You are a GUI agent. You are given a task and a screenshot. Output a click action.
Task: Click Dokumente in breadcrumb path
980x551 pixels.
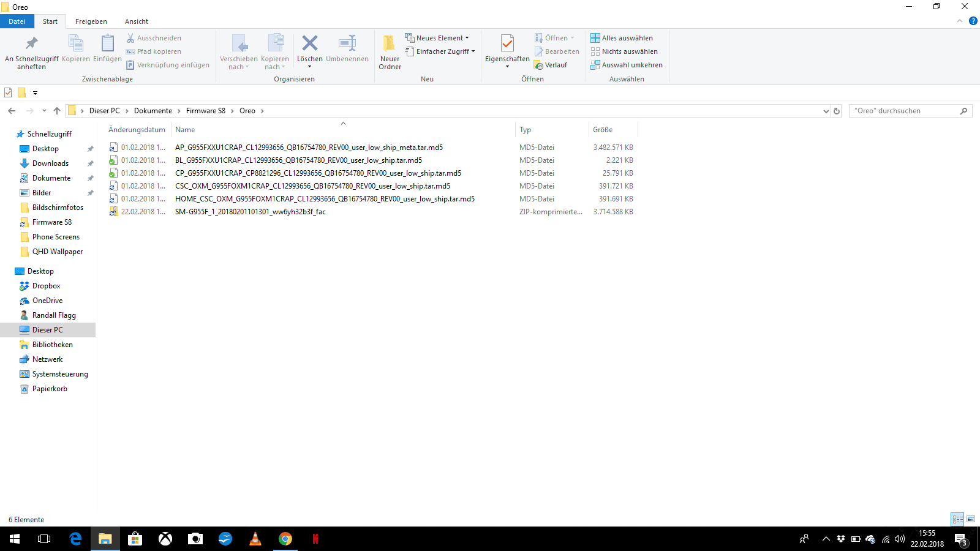point(153,111)
